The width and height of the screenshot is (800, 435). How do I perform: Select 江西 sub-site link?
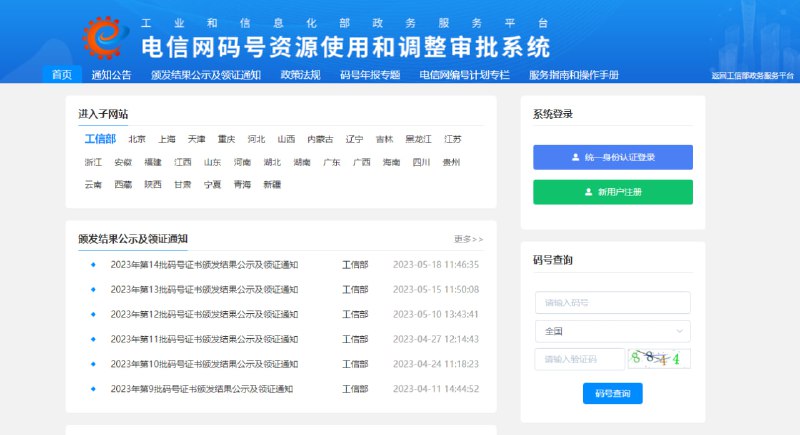[x=183, y=162]
